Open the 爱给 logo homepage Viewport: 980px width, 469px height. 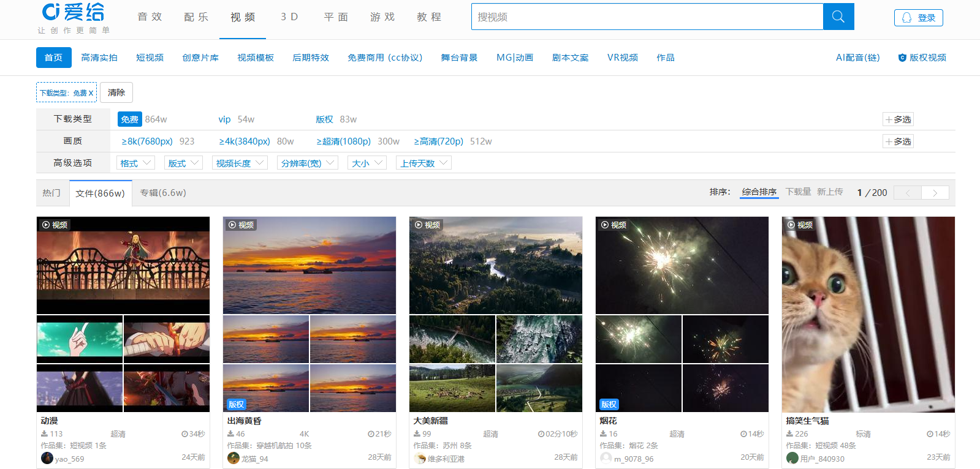[74, 12]
